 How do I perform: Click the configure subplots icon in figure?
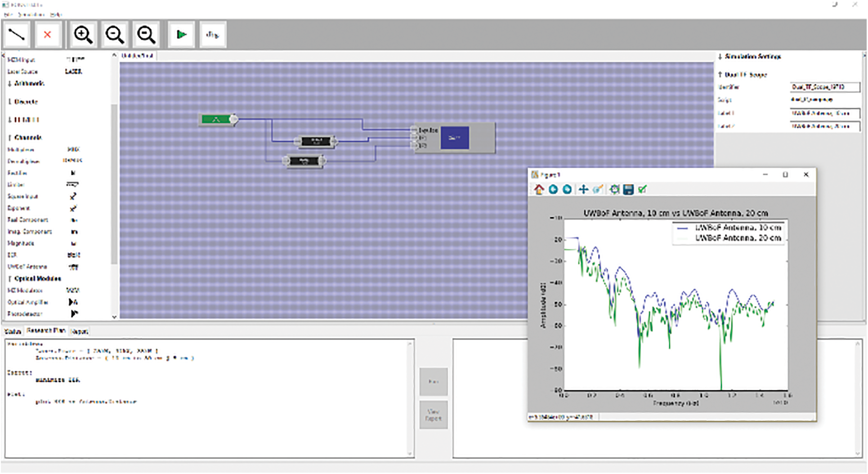[x=614, y=189]
